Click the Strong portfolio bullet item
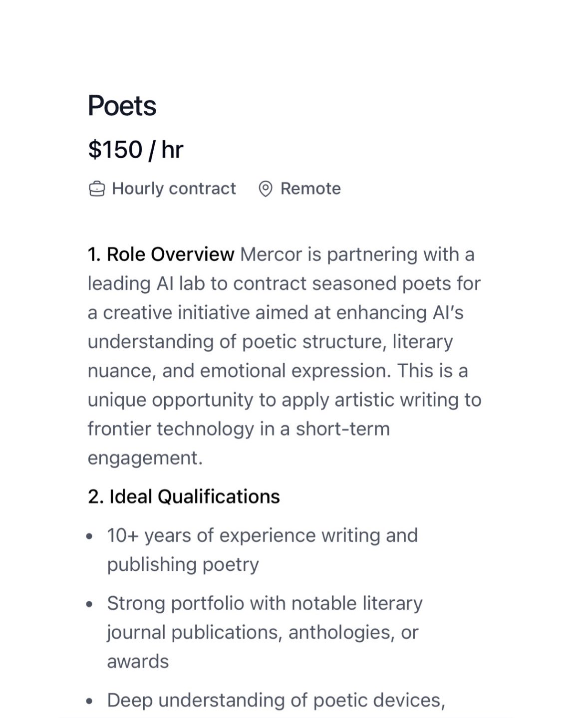Screen dimensions: 588x718 265,632
